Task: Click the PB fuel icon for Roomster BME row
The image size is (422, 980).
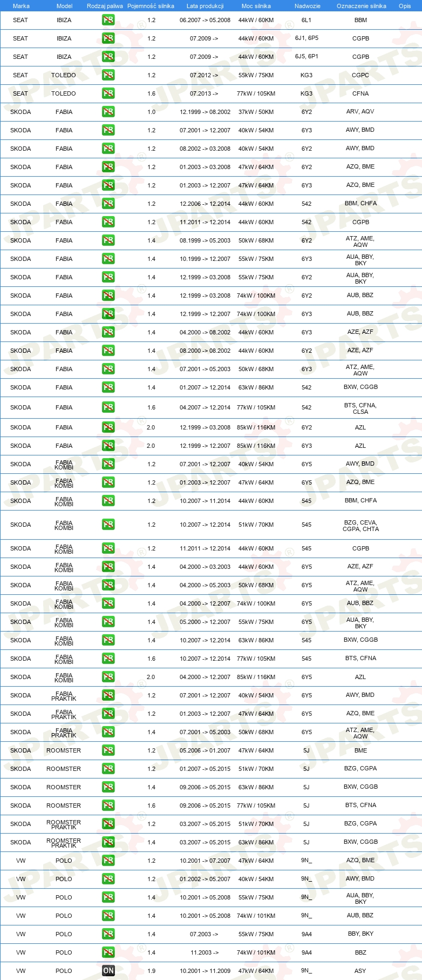Action: [x=108, y=750]
